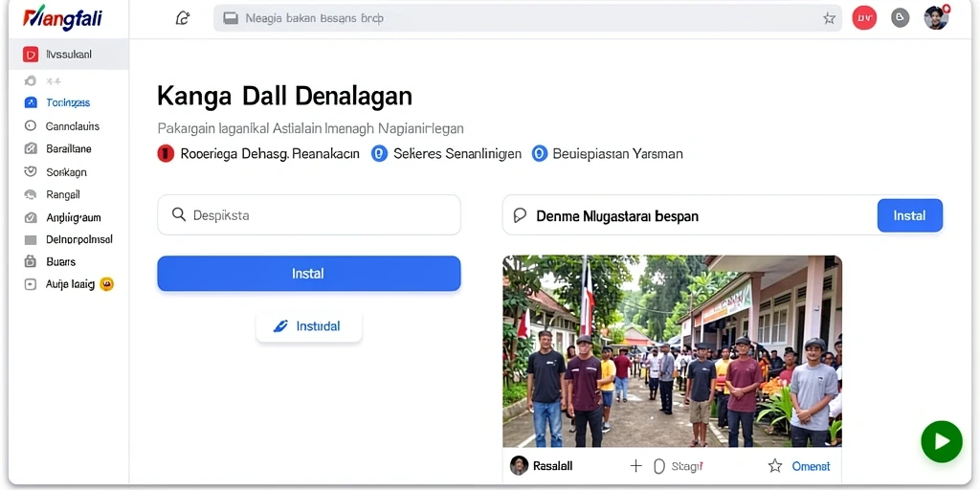The height and width of the screenshot is (490, 980).
Task: Click the blue Toninzas sidebar icon
Action: tap(31, 102)
